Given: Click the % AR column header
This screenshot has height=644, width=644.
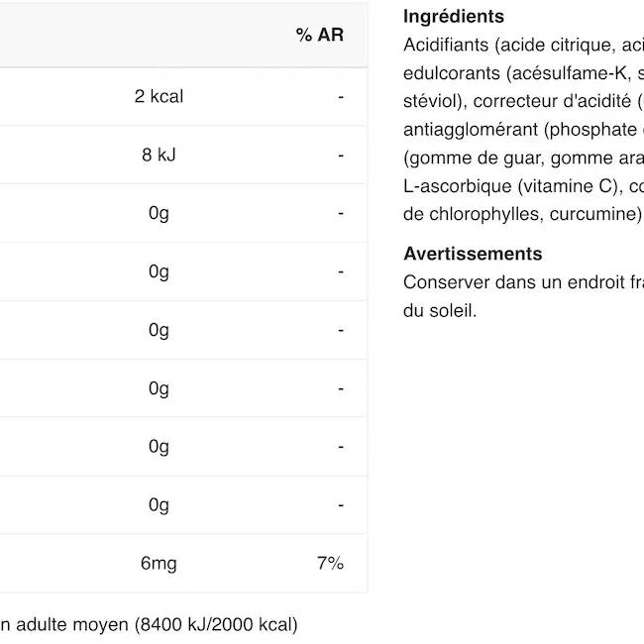Looking at the screenshot, I should click(319, 35).
